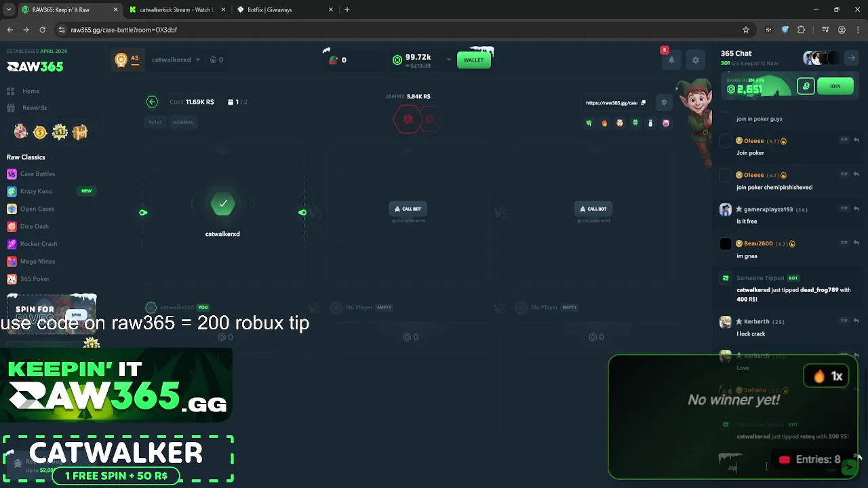Click the second red hexagon case

[x=429, y=119]
